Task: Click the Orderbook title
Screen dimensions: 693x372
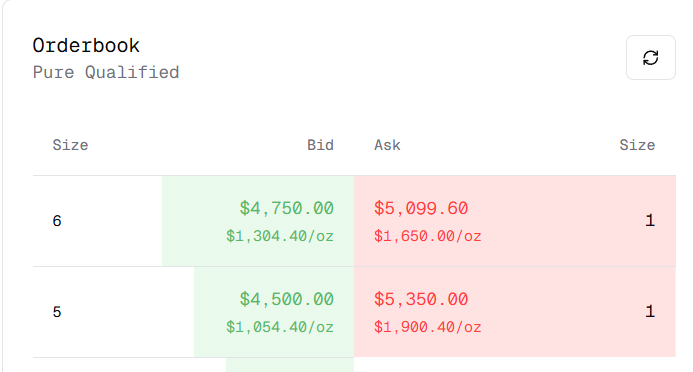Action: (x=86, y=46)
